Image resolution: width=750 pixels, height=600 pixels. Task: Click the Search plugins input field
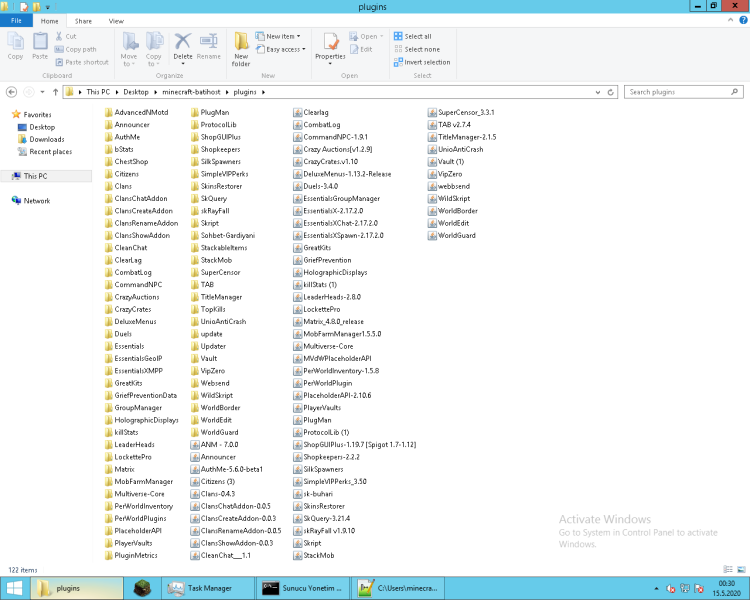coord(684,92)
